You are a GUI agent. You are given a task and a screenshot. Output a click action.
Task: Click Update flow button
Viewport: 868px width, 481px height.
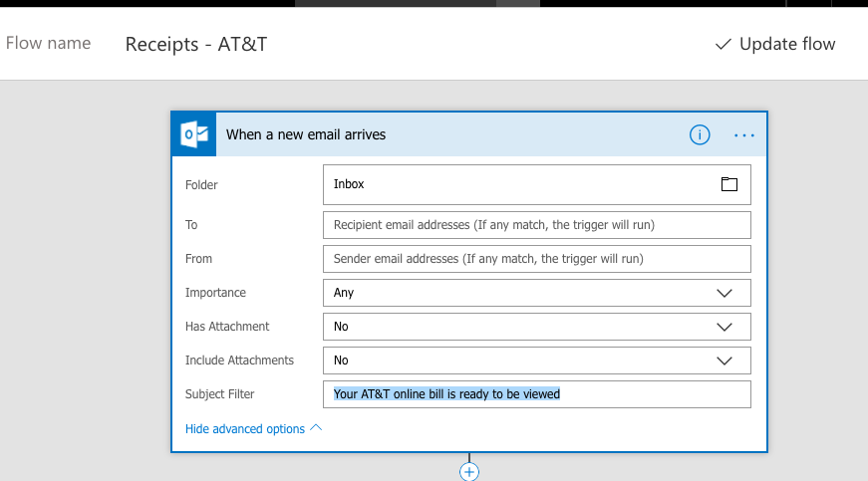775,44
